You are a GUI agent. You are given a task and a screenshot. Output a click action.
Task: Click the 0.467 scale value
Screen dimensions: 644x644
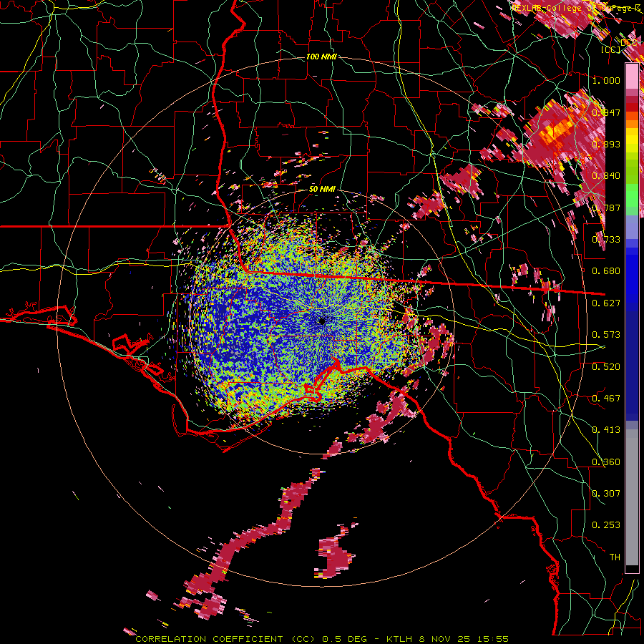(x=606, y=399)
